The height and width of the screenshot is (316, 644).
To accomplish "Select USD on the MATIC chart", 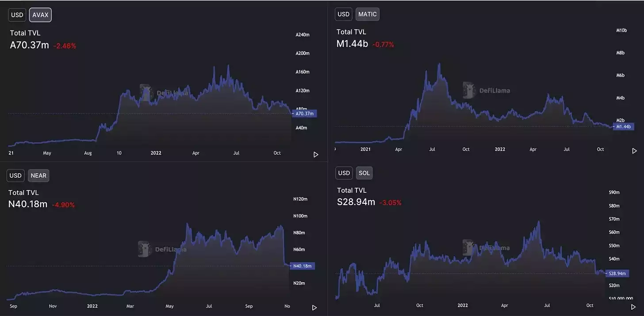I will 344,14.
